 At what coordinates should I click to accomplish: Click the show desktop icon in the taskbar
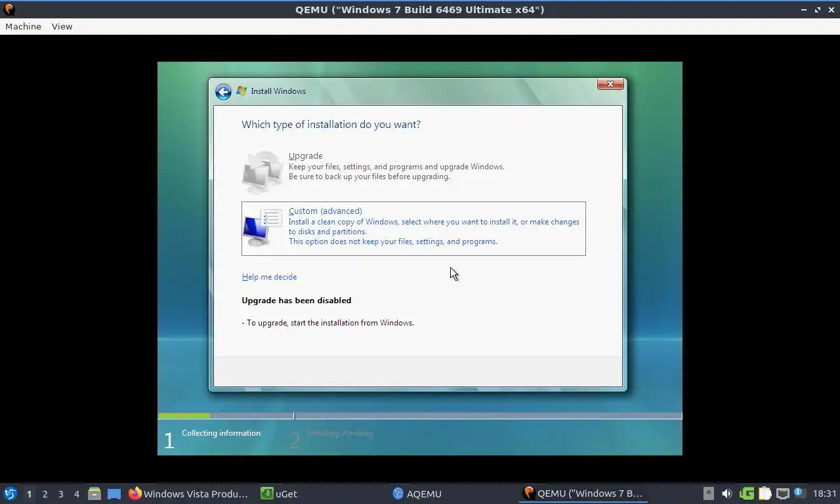coord(114,493)
